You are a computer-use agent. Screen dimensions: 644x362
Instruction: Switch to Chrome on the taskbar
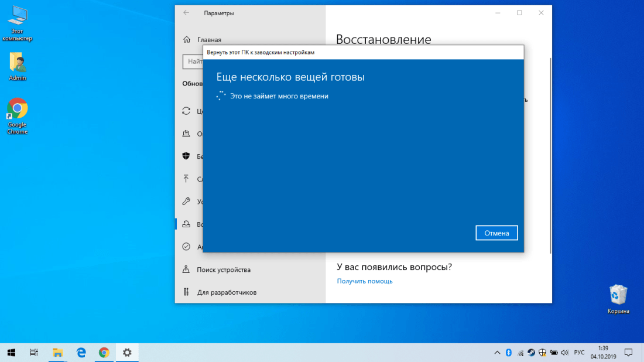point(104,353)
